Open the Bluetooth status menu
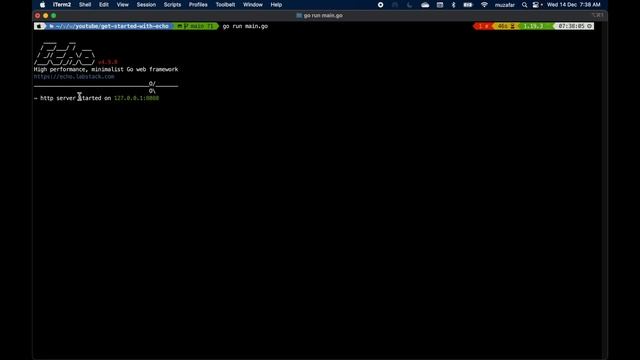 pyautogui.click(x=453, y=5)
